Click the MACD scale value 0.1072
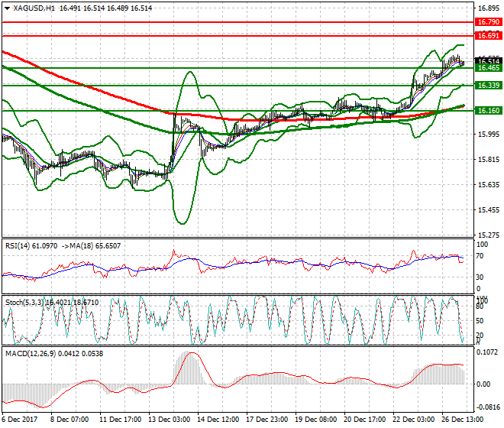The width and height of the screenshot is (504, 428). pyautogui.click(x=488, y=352)
